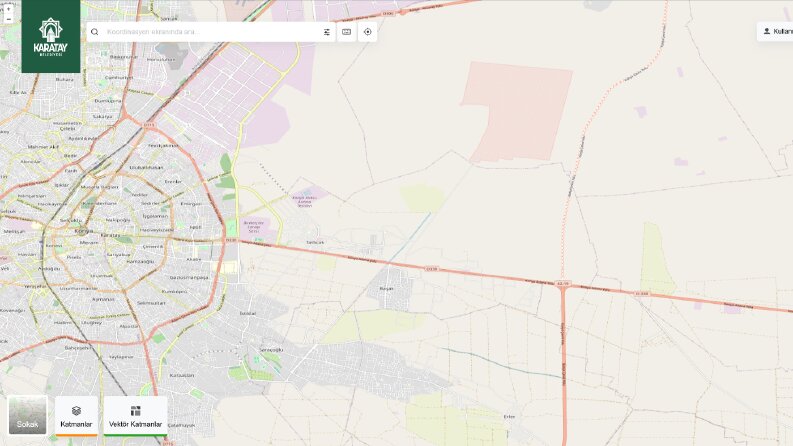Screen dimensions: 793x446
Task: Switch basemap via the Sokak thumbnail
Action: point(28,415)
